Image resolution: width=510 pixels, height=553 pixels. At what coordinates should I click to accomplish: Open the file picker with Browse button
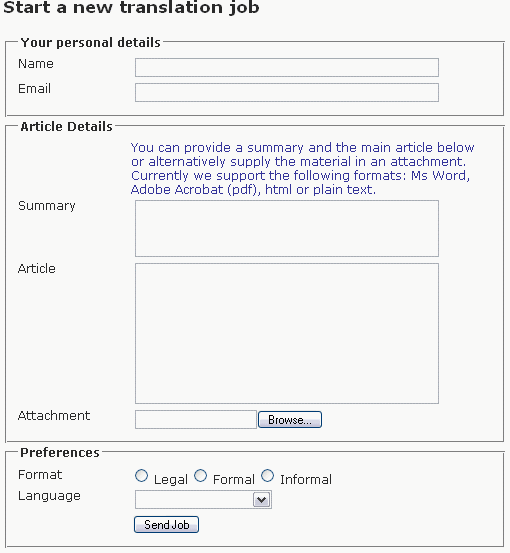(x=290, y=420)
